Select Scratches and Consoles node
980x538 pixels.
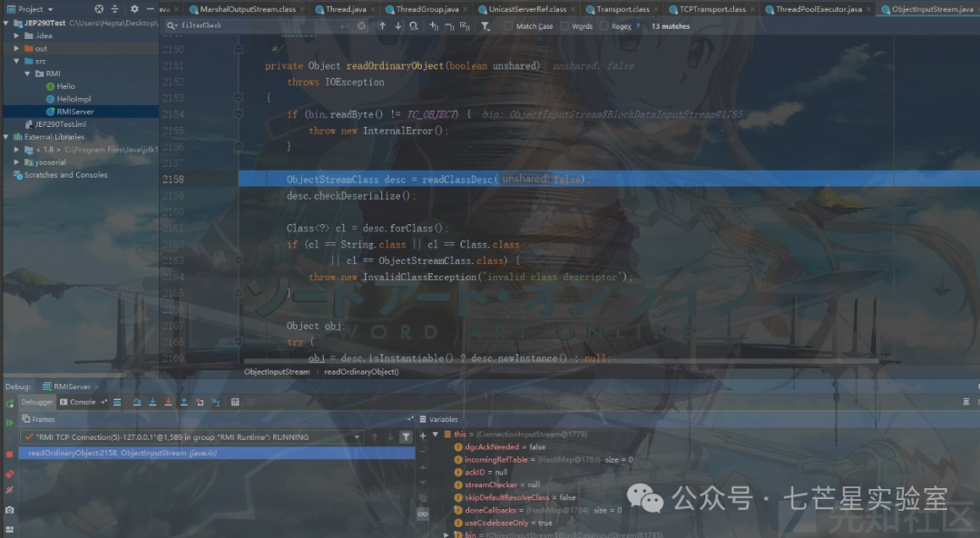pyautogui.click(x=65, y=175)
